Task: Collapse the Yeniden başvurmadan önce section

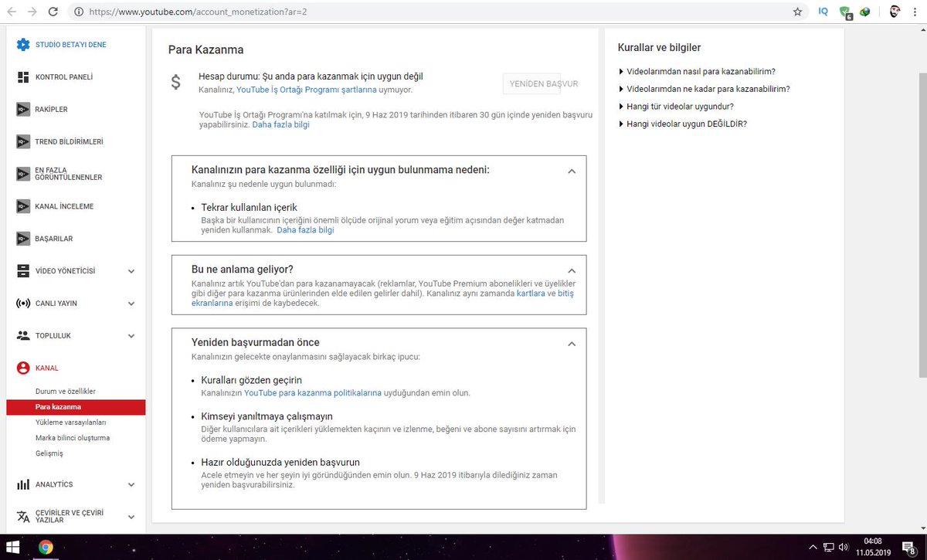Action: pos(572,344)
